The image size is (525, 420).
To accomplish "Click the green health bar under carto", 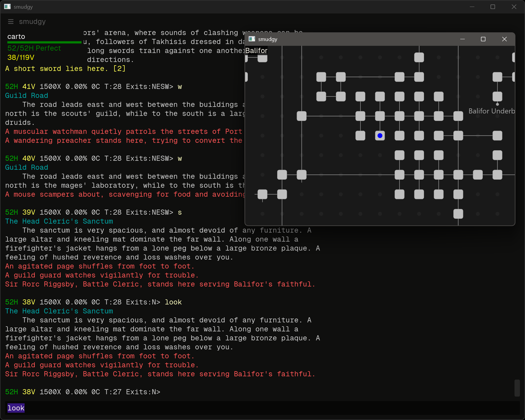I will coord(44,43).
